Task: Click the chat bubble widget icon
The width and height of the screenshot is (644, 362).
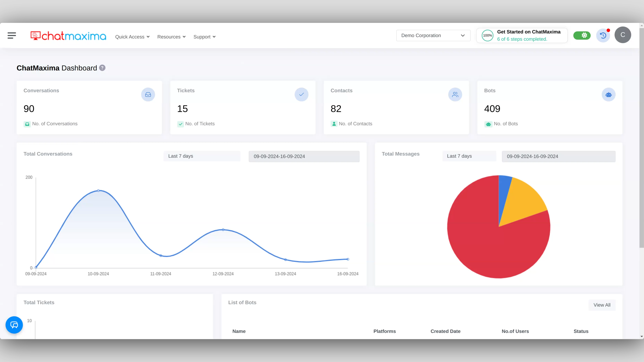Action: tap(14, 325)
